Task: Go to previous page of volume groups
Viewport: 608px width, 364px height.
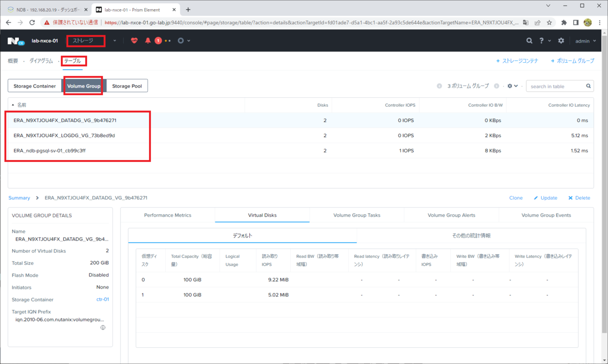Action: [439, 86]
